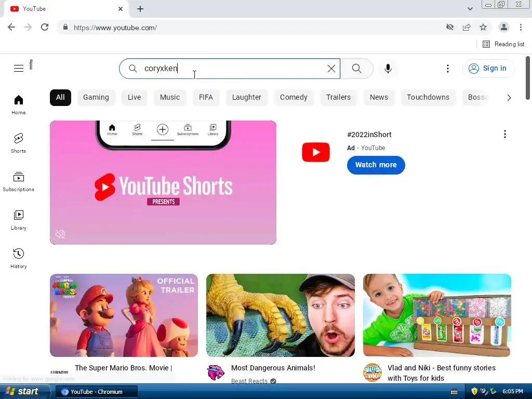The image size is (532, 399).
Task: Open the Beast Reacts channel avatar
Action: [x=216, y=373]
